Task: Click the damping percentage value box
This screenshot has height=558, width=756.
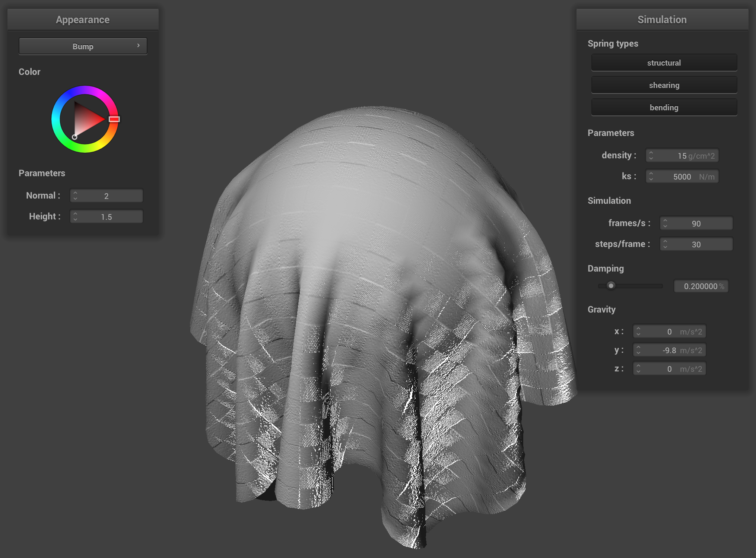Action: (x=701, y=286)
